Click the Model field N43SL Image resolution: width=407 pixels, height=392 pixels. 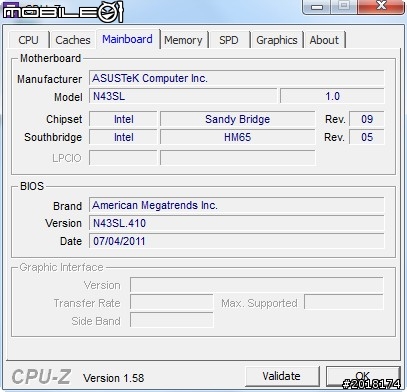click(x=183, y=96)
